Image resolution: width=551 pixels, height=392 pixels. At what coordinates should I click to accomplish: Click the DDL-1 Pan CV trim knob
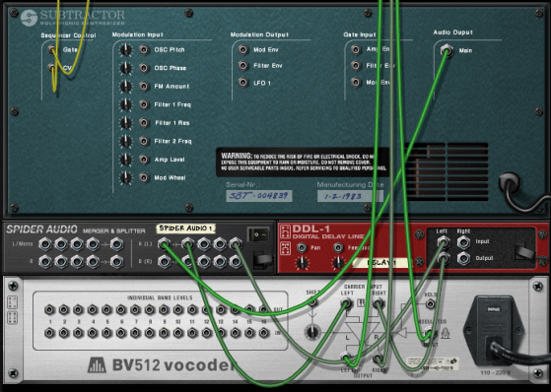click(302, 263)
